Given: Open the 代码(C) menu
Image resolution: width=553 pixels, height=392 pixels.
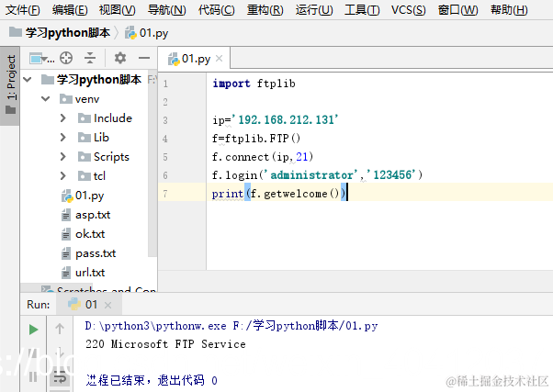Looking at the screenshot, I should coord(216,9).
